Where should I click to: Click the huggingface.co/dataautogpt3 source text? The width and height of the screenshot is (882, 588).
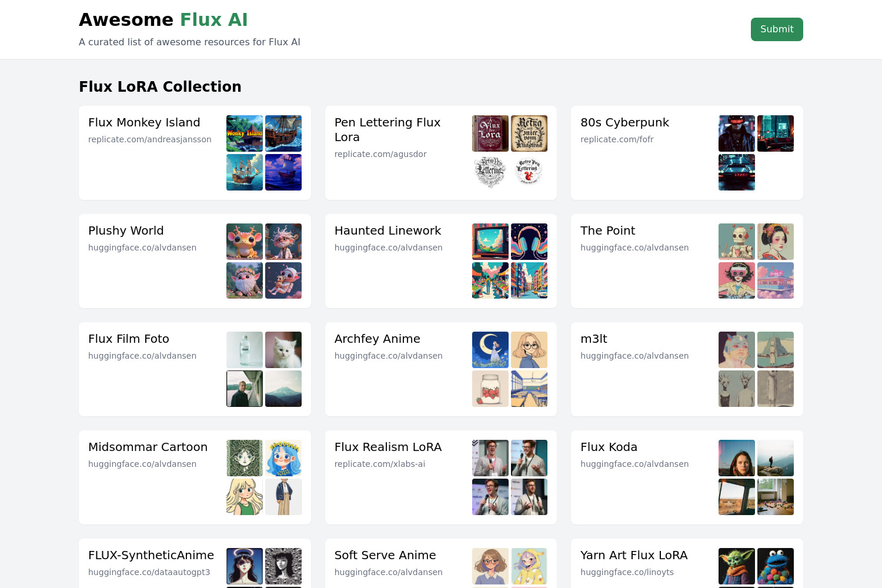pos(149,572)
